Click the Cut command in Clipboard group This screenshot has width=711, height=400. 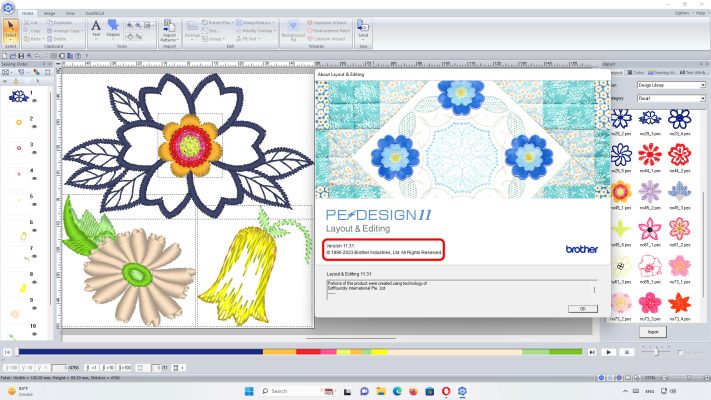[x=31, y=22]
